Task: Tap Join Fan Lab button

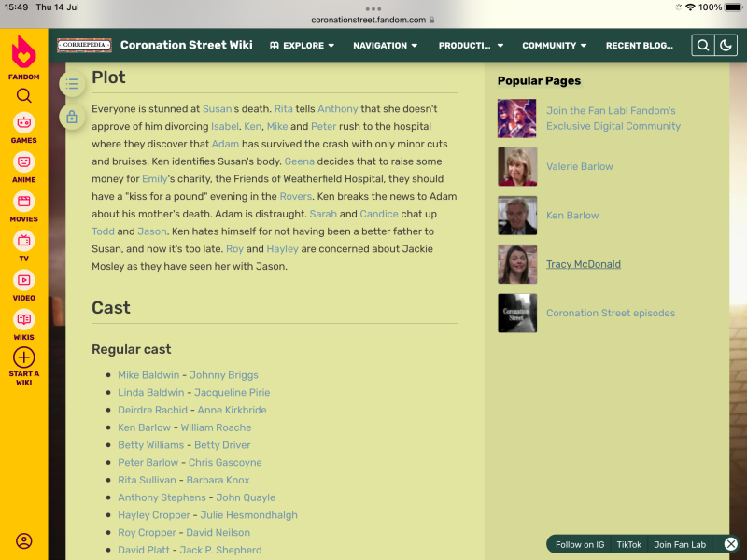Action: [680, 544]
